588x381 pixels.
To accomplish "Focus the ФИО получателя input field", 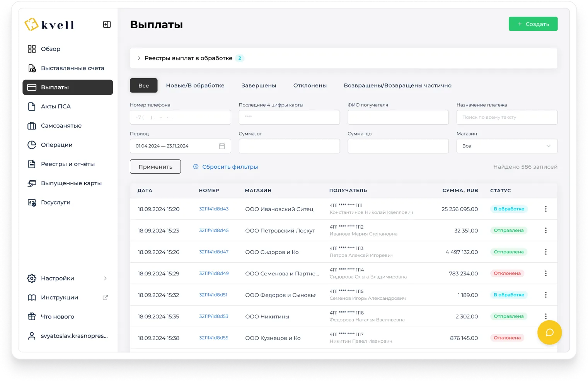I will [x=398, y=117].
